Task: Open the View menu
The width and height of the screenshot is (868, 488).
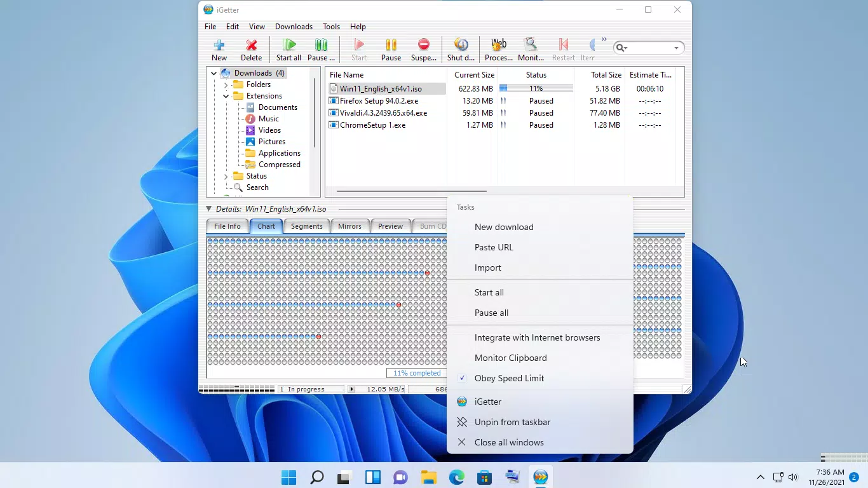Action: 257,27
